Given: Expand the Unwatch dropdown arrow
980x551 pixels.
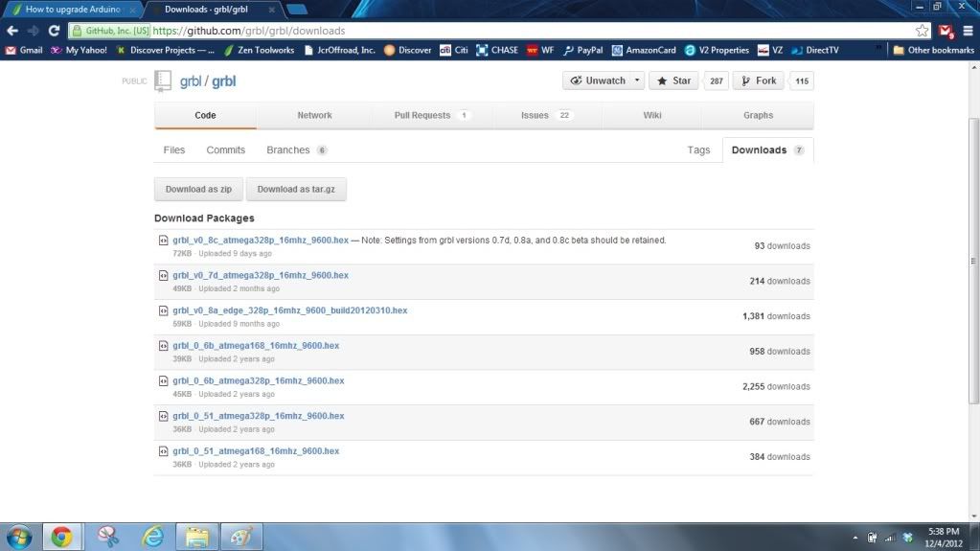Looking at the screenshot, I should pos(637,80).
